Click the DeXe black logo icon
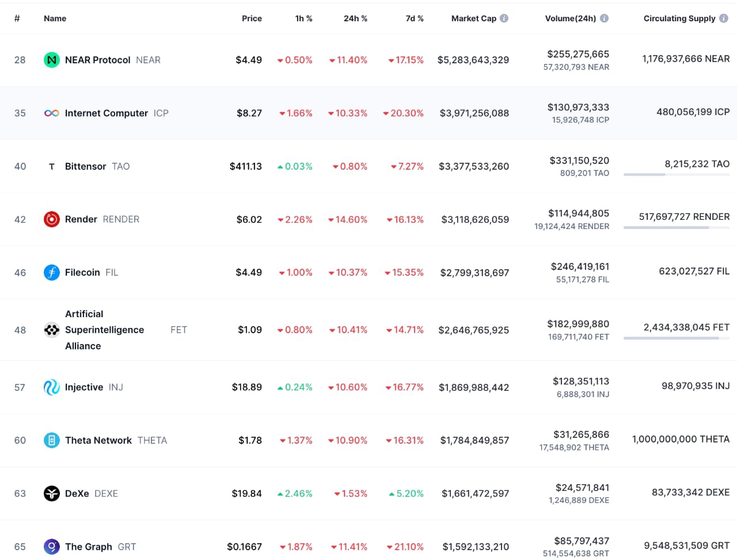This screenshot has width=737, height=560. click(x=52, y=494)
